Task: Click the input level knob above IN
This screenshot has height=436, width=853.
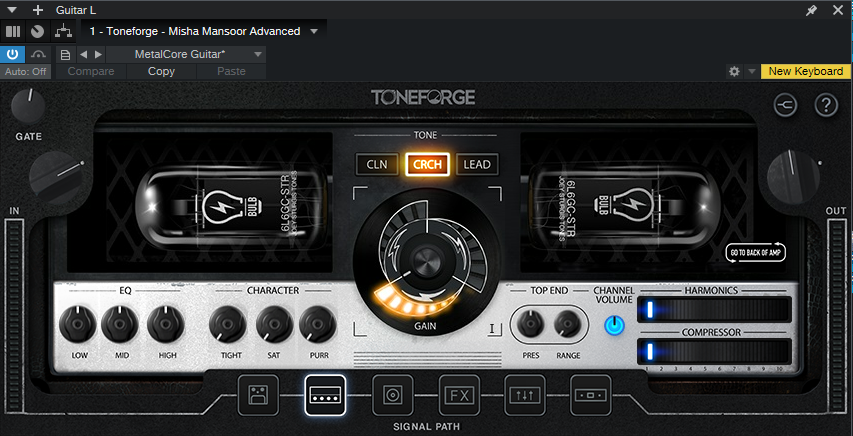Action: 55,178
